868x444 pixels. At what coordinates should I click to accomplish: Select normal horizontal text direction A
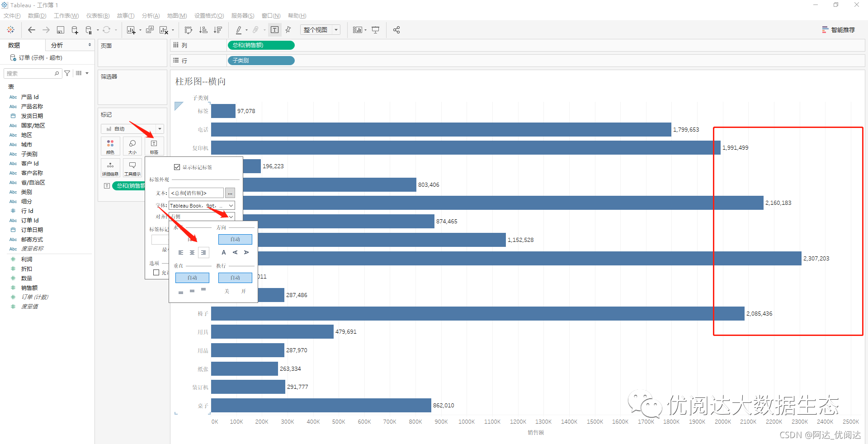(x=224, y=253)
